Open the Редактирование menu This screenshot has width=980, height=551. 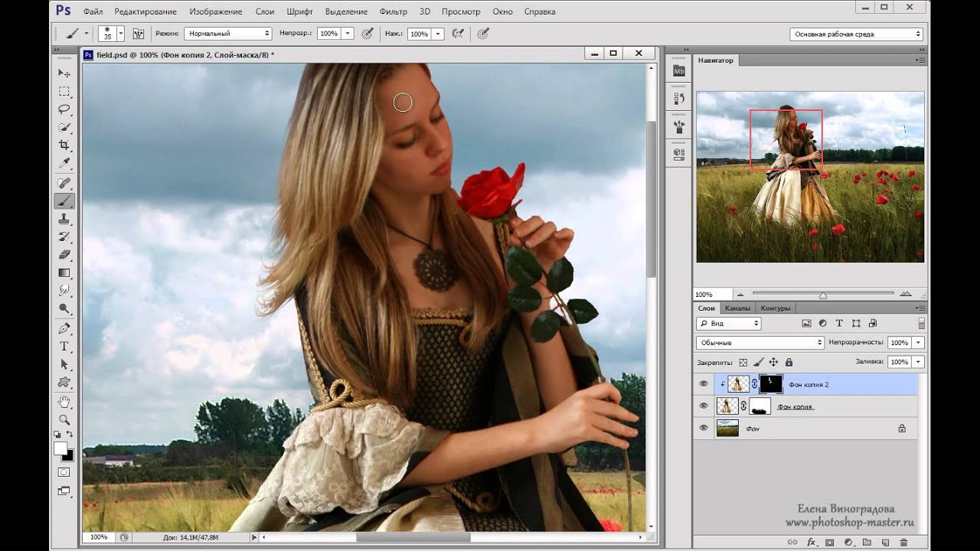tap(145, 11)
